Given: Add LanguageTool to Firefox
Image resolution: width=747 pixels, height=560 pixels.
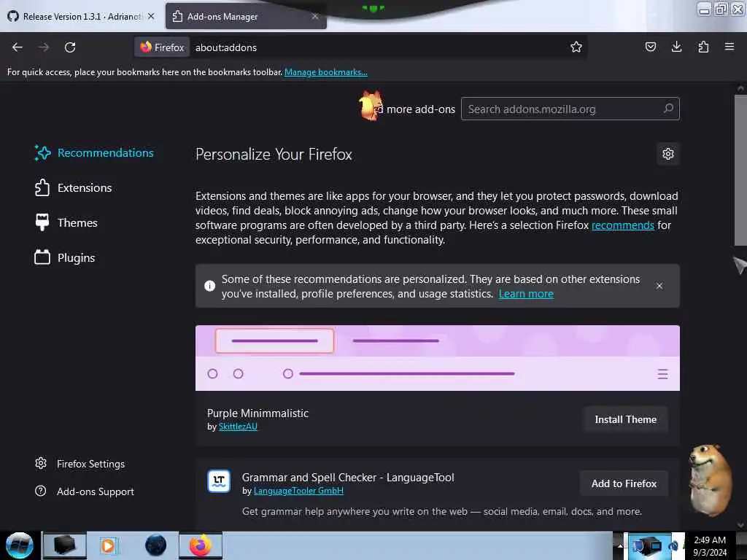Looking at the screenshot, I should tap(624, 484).
